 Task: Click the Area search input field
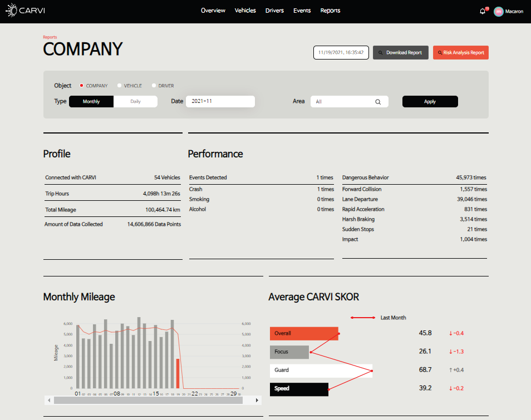(349, 102)
